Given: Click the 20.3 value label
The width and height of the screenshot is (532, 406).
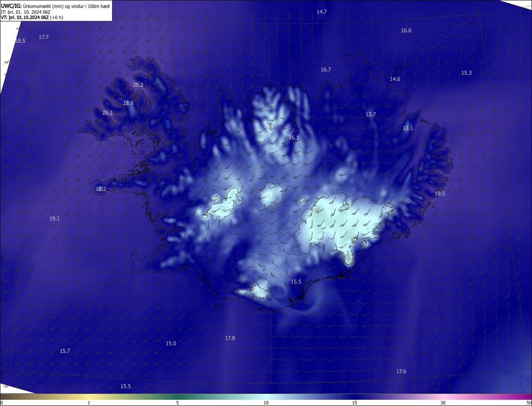Looking at the screenshot, I should (107, 113).
